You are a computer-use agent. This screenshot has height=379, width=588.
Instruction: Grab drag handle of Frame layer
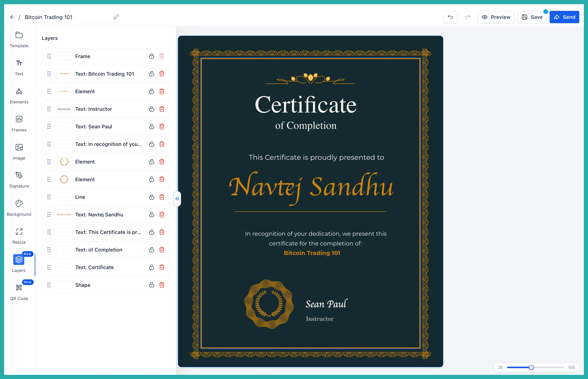pos(49,56)
